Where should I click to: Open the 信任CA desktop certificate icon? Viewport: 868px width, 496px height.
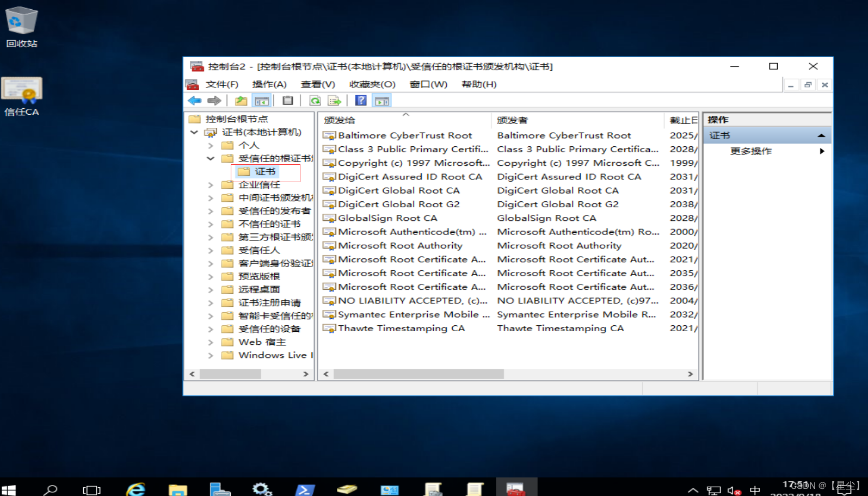click(x=22, y=97)
